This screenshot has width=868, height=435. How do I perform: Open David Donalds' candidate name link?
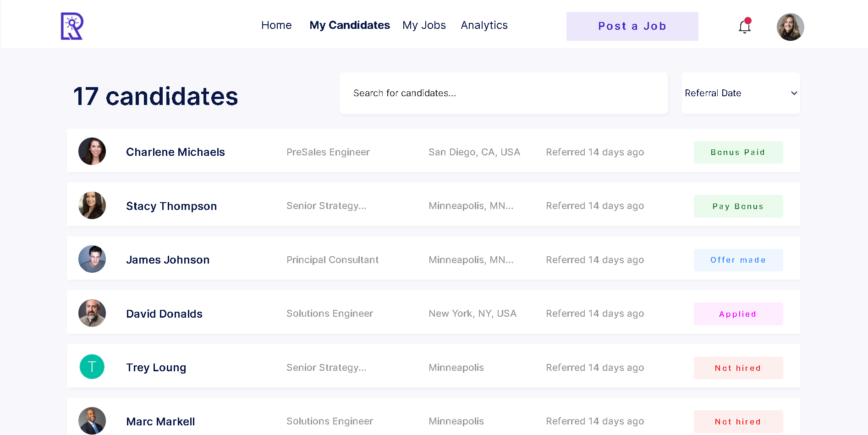tap(164, 314)
